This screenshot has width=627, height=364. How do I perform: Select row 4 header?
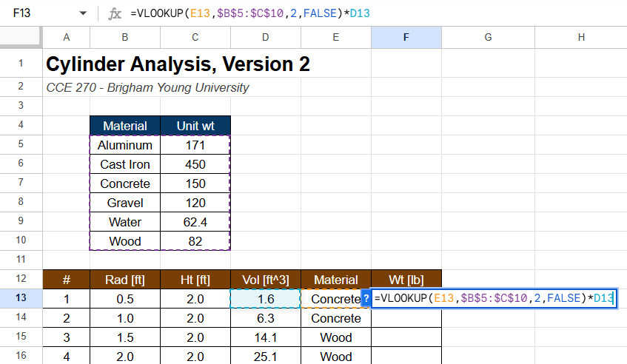(x=21, y=125)
